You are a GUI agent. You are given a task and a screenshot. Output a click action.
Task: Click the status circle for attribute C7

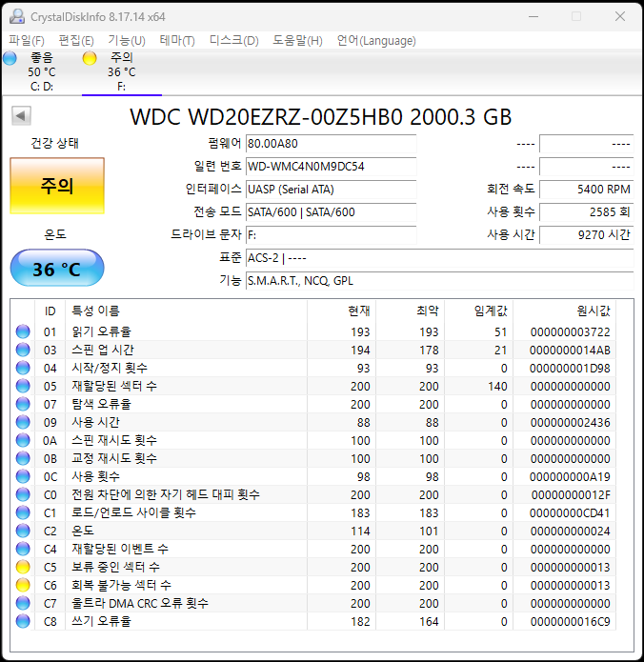tap(23, 603)
